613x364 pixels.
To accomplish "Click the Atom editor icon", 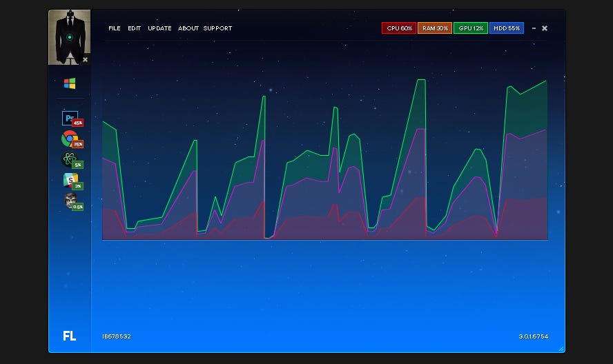I will (x=70, y=159).
